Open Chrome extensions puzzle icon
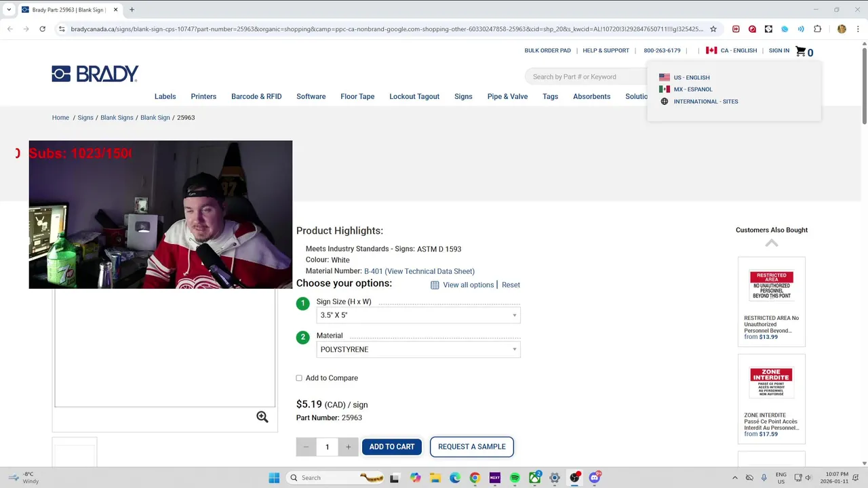 pyautogui.click(x=817, y=29)
